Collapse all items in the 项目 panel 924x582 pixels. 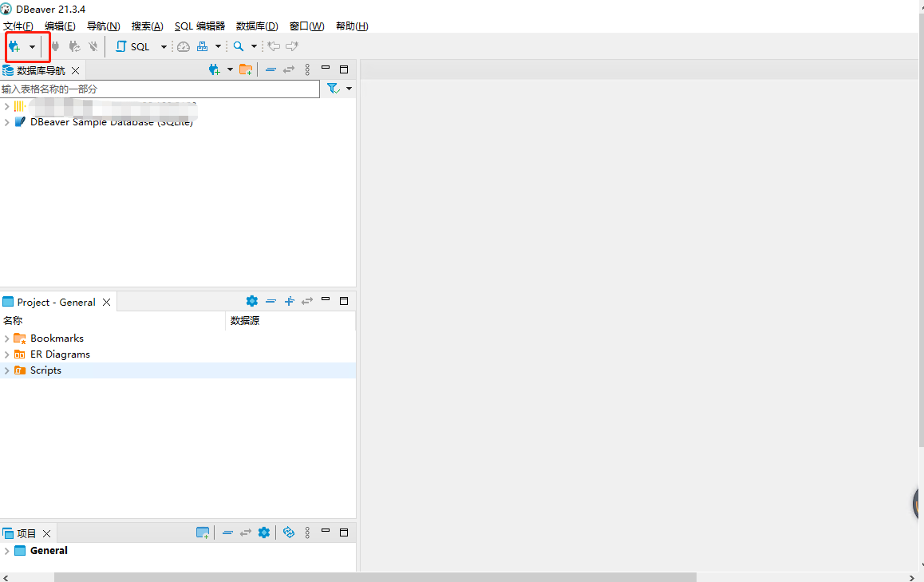[227, 533]
